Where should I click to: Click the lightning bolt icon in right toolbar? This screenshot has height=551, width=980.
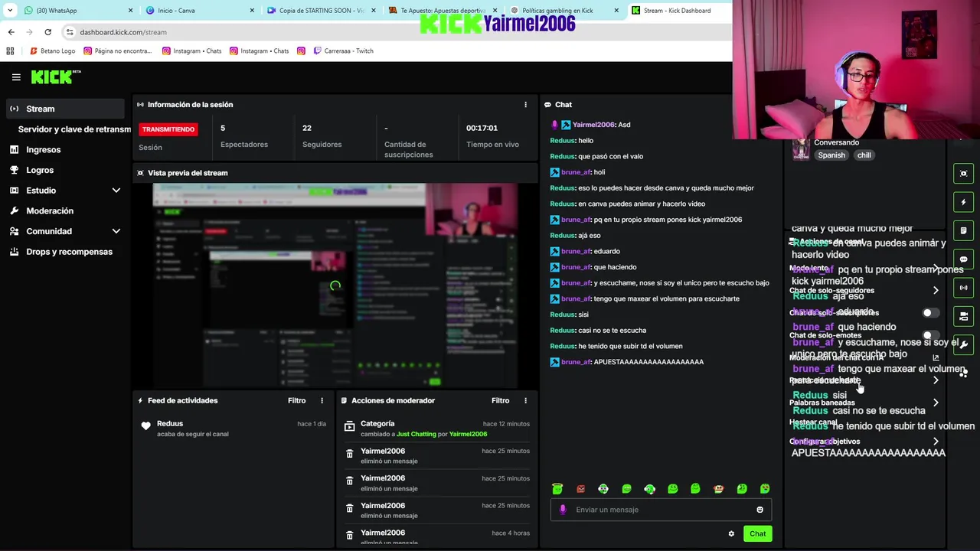[964, 202]
